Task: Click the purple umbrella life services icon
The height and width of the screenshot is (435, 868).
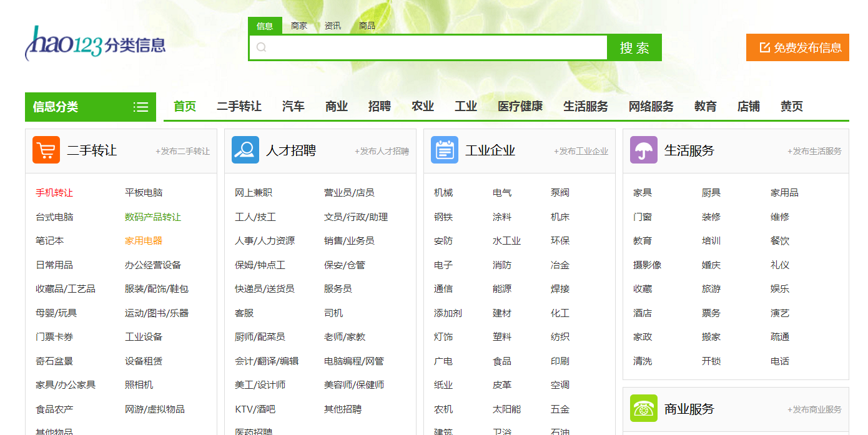Action: pos(644,150)
